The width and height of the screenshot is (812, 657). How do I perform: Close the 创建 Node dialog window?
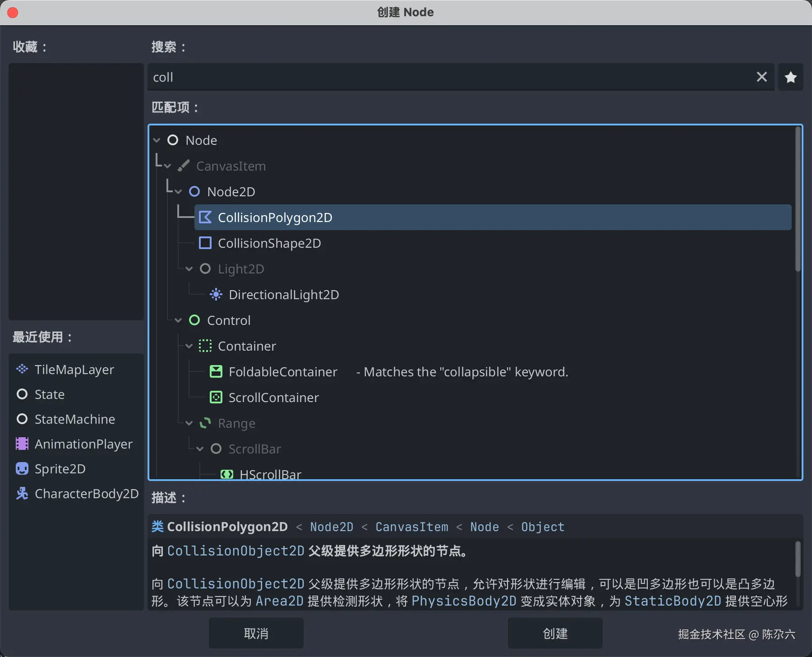pos(13,12)
